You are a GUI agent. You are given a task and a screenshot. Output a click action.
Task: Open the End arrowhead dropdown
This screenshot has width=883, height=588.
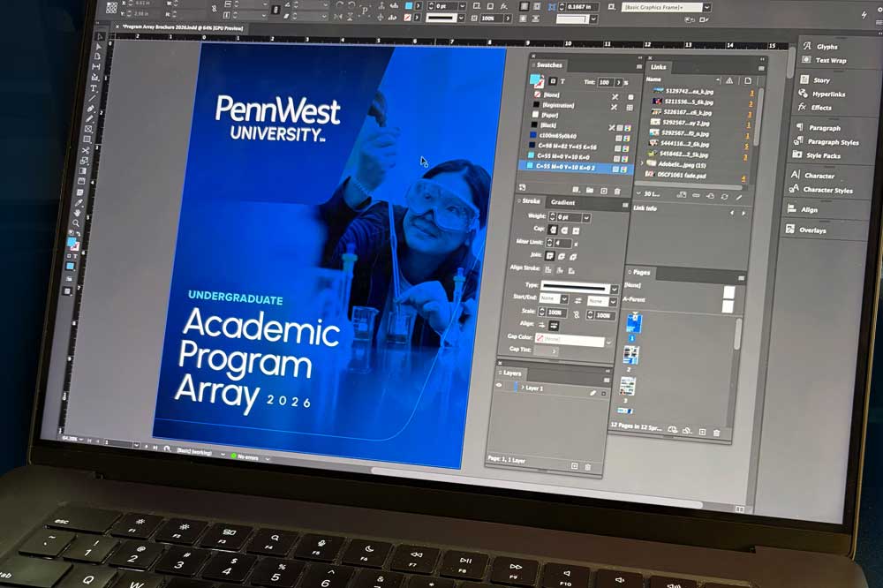pos(614,302)
